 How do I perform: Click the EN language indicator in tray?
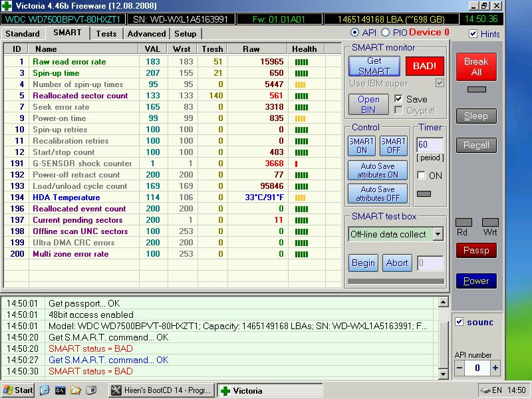[x=497, y=390]
